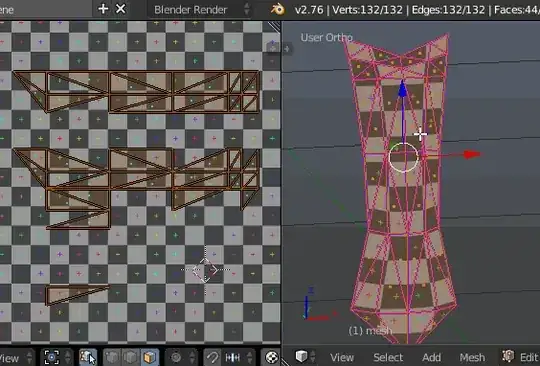540x366 pixels.
Task: Open the snap element dropdown arrows
Action: tap(250, 358)
